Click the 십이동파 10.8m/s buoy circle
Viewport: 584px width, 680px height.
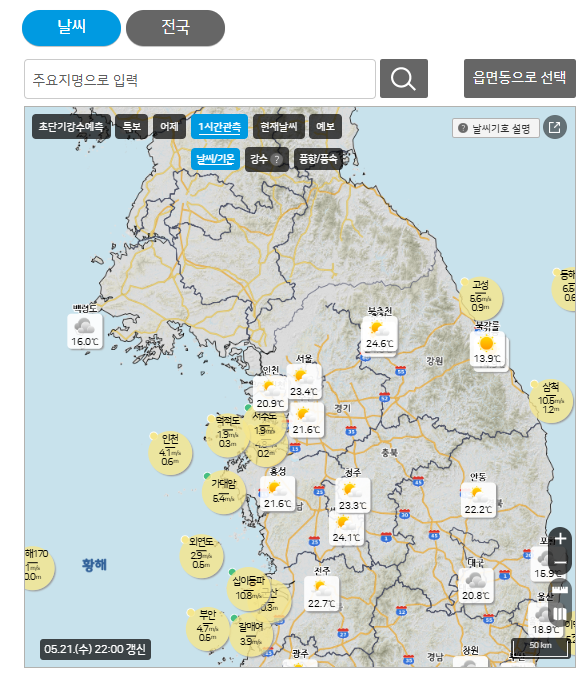pyautogui.click(x=249, y=589)
